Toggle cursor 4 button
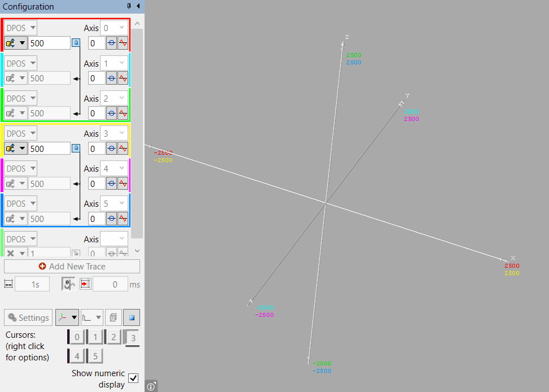 click(76, 356)
